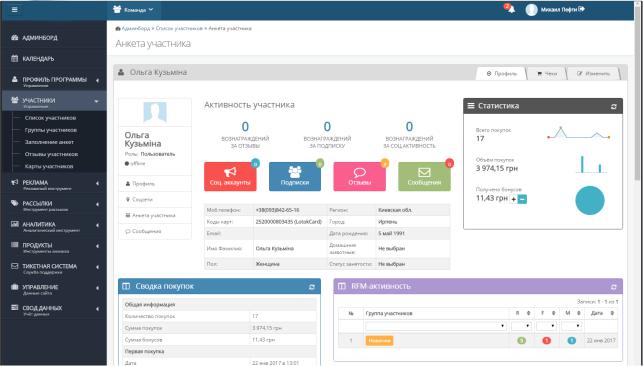Screen dimensions: 643x366
Task: Open Соцсети in the participant card menu
Action: pyautogui.click(x=155, y=200)
